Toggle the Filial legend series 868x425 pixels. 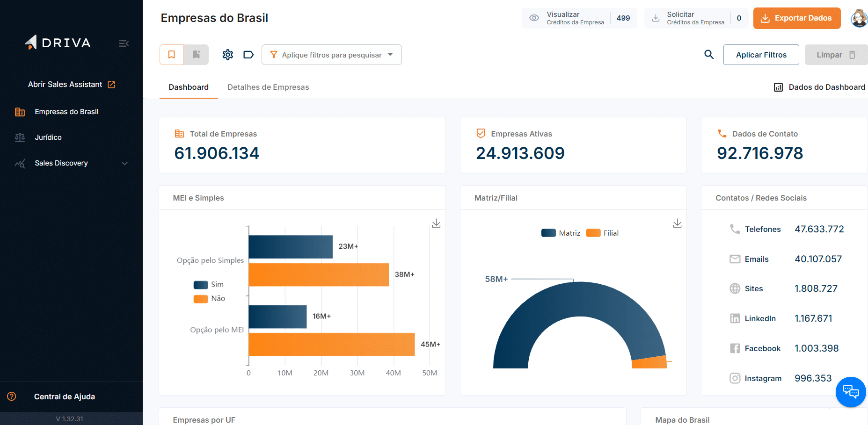(602, 233)
